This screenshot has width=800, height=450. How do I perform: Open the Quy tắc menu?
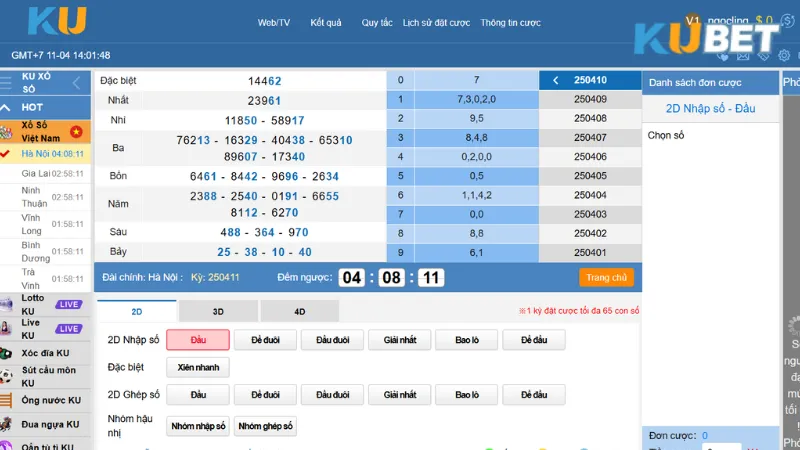(x=377, y=23)
